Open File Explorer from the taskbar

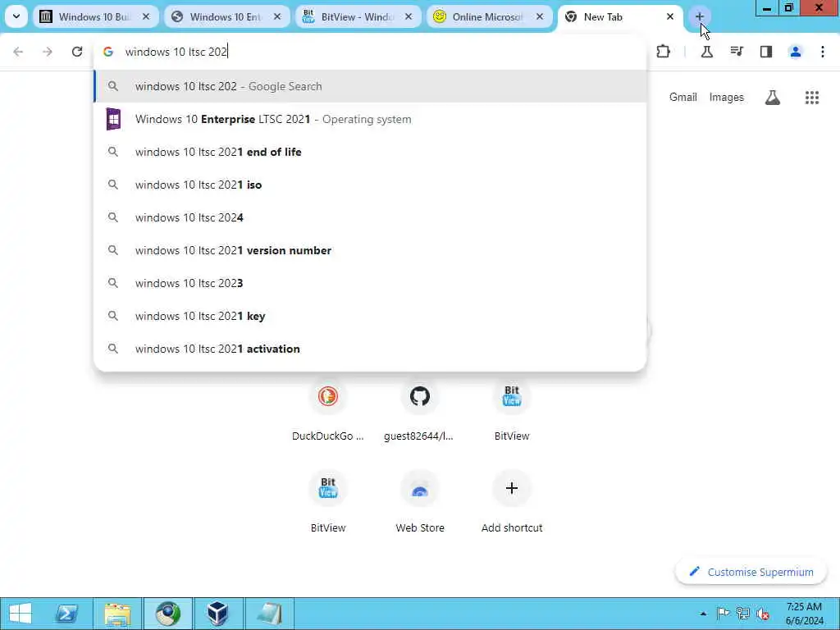tap(117, 614)
